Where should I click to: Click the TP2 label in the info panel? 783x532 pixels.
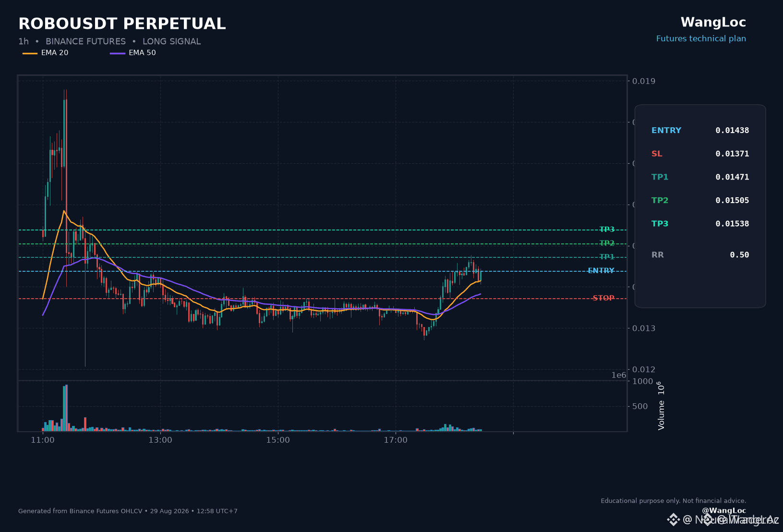(x=660, y=200)
